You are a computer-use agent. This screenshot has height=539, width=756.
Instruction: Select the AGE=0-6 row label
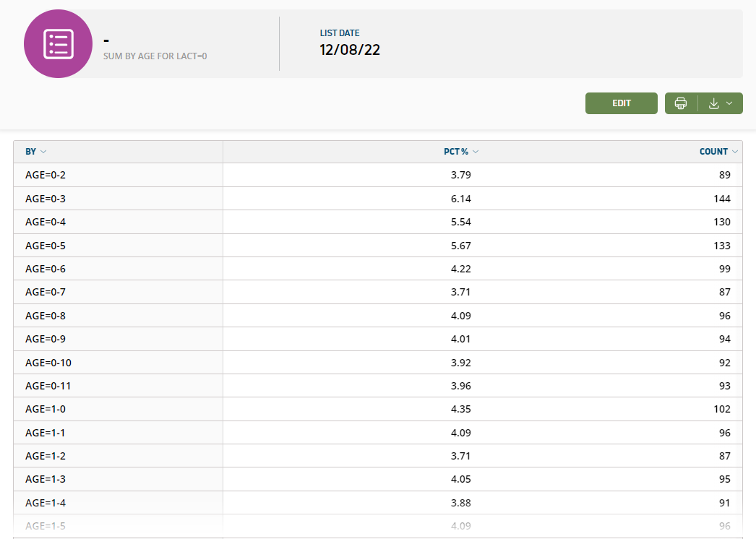point(46,269)
